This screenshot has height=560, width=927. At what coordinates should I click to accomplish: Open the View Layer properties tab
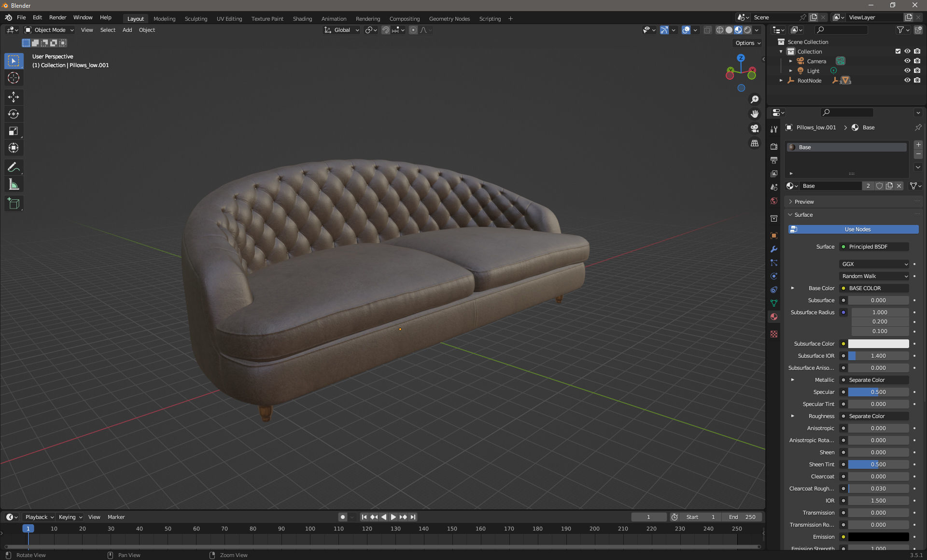(774, 173)
